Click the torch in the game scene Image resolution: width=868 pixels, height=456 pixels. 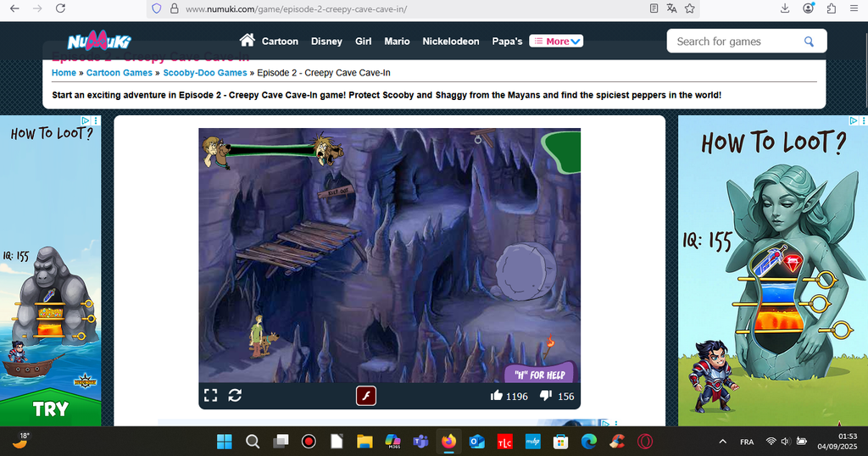click(x=549, y=346)
